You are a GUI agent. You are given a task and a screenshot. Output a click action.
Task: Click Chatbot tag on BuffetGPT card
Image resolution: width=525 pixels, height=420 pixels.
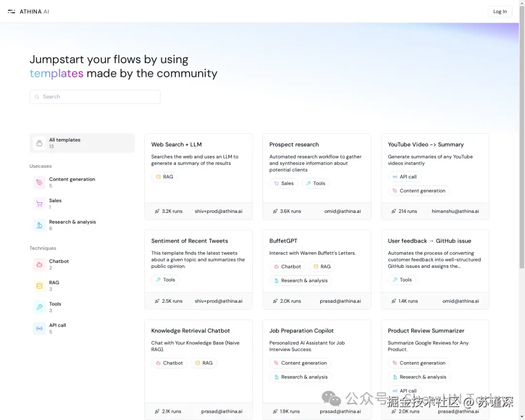(x=287, y=267)
